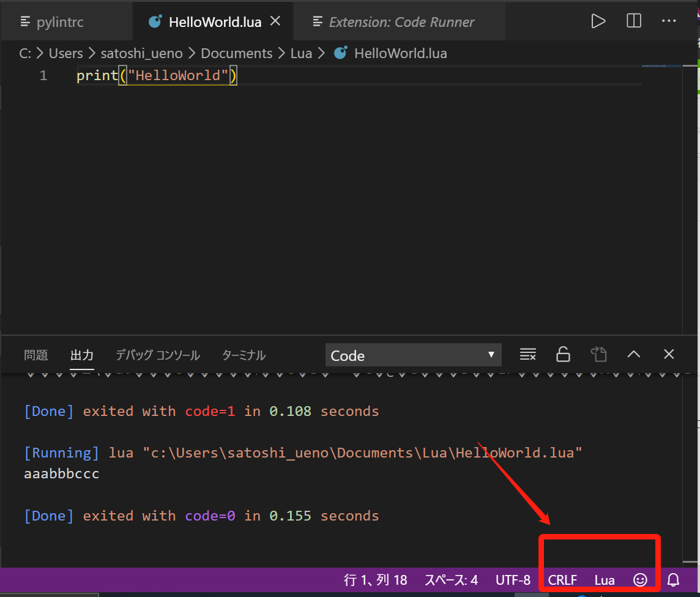This screenshot has width=700, height=597.
Task: Open the ターミナル panel tab
Action: pyautogui.click(x=243, y=355)
